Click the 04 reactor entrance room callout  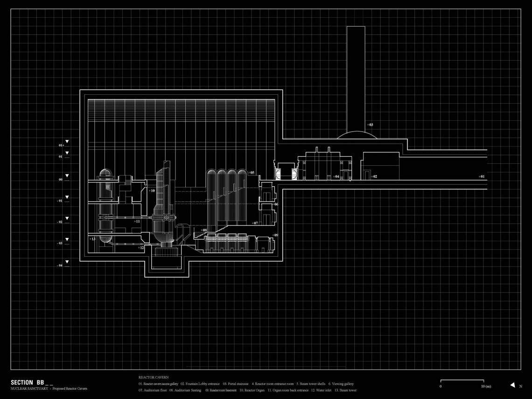click(336, 176)
